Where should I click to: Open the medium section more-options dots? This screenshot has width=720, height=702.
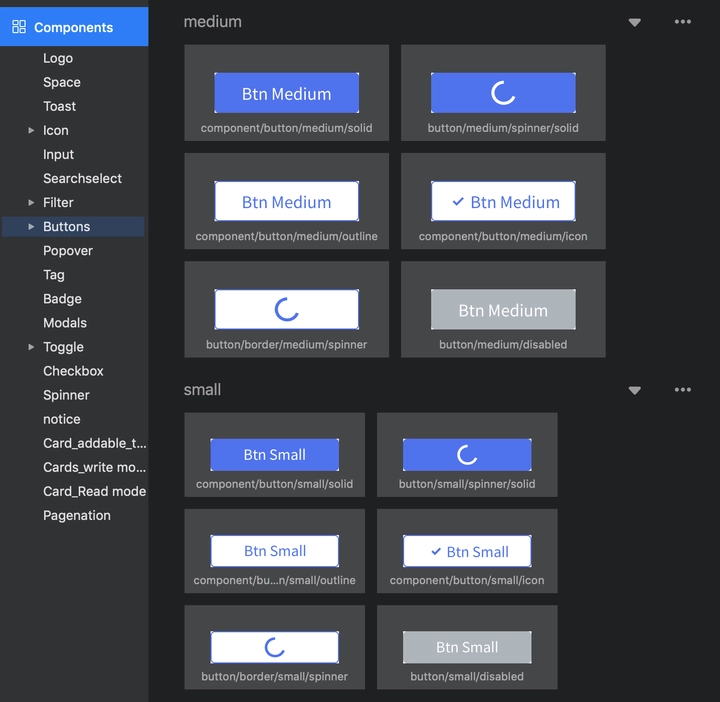pyautogui.click(x=682, y=22)
